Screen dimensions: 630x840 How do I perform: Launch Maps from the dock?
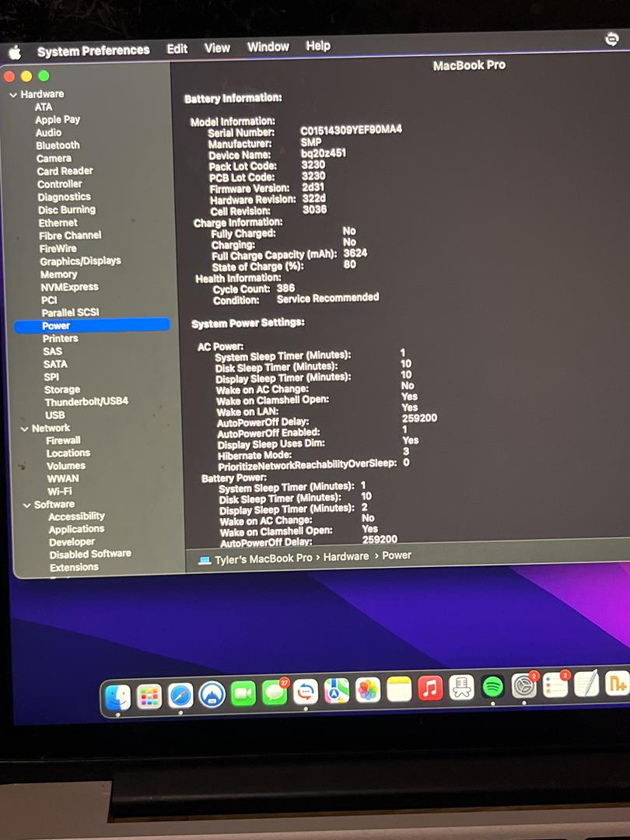337,691
